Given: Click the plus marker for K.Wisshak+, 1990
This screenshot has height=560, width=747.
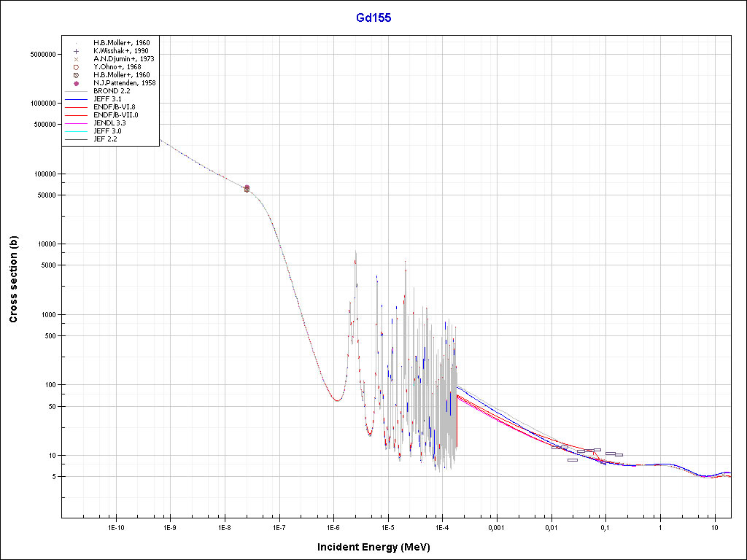Looking at the screenshot, I should 76,51.
